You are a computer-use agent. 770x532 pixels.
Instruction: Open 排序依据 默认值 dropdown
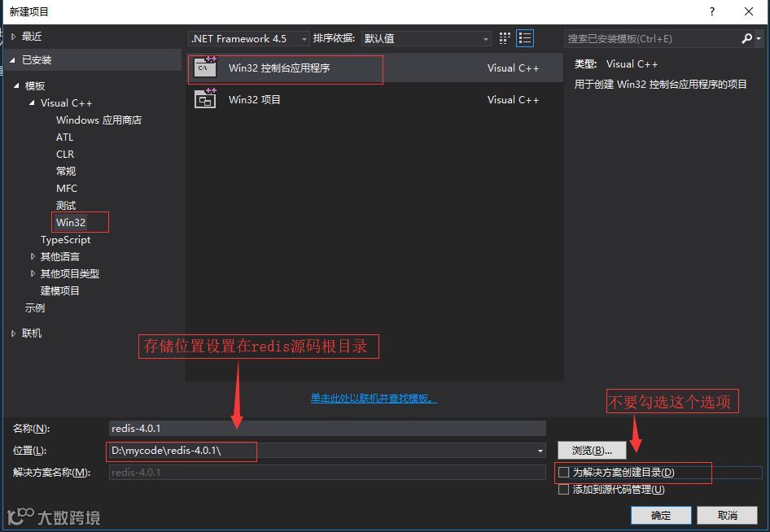(x=427, y=38)
